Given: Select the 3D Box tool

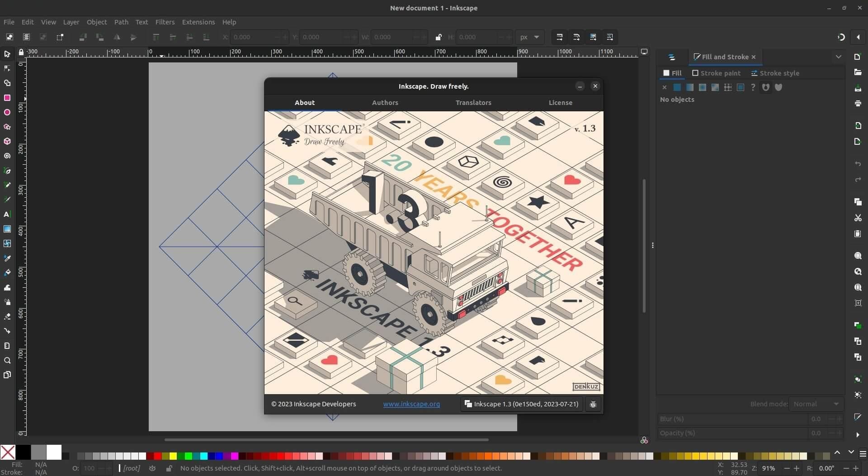Looking at the screenshot, I should point(7,141).
